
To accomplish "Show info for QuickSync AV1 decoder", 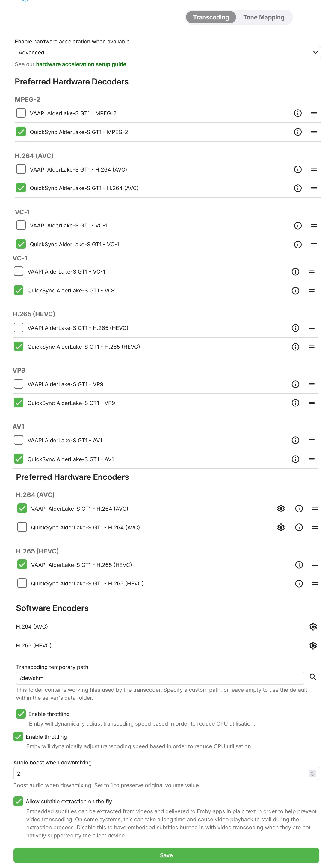I will 295,459.
